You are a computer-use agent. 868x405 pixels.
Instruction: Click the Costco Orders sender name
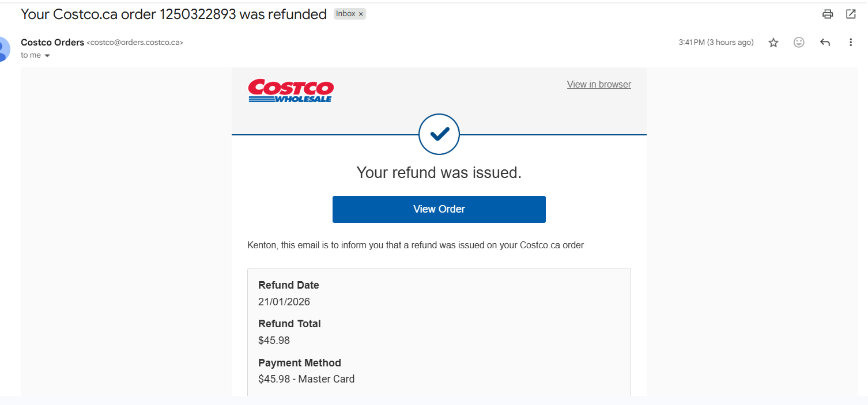click(x=52, y=43)
